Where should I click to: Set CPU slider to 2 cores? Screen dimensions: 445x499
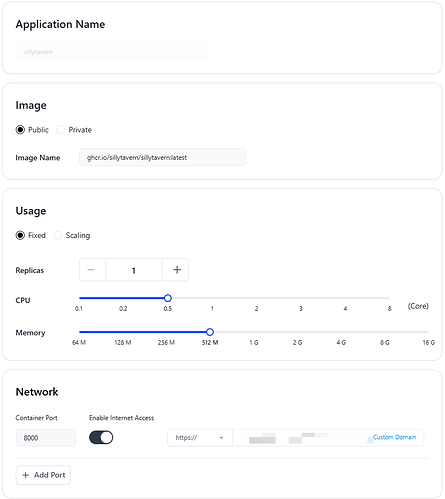[x=256, y=298]
